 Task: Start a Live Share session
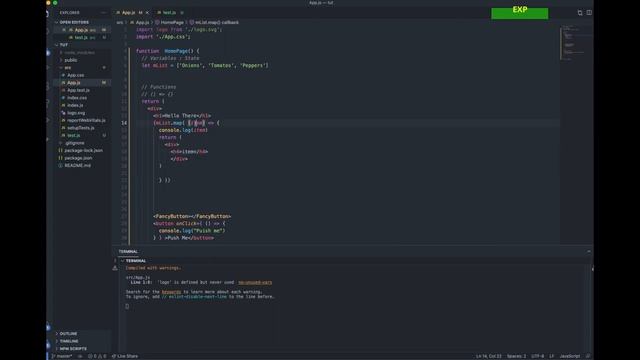point(125,356)
